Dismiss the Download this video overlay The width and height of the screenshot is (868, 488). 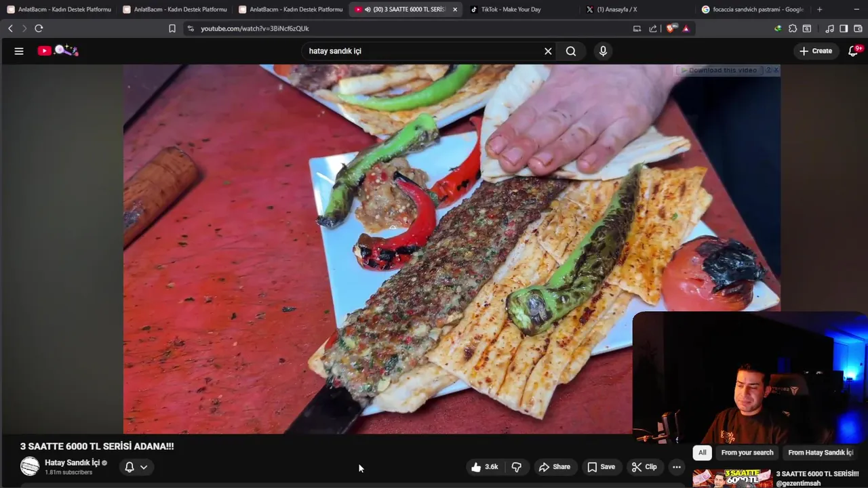(776, 70)
